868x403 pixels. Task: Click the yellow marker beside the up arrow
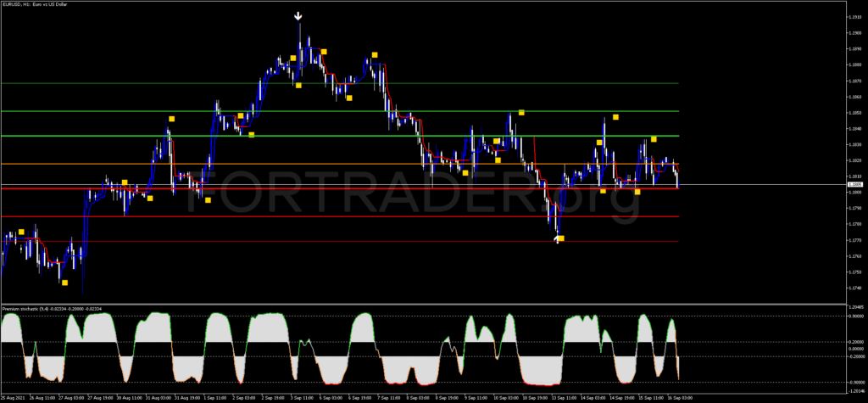tap(561, 238)
